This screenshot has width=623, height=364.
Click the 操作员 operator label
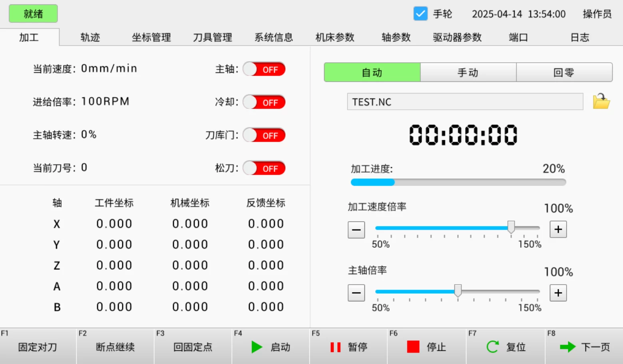(x=597, y=14)
